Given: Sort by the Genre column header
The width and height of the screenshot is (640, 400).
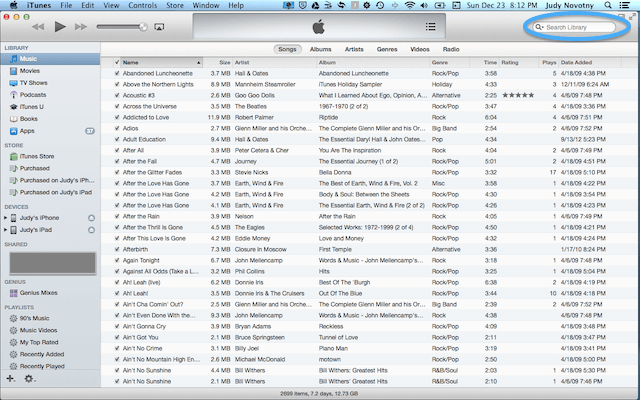Looking at the screenshot, I should [450, 62].
